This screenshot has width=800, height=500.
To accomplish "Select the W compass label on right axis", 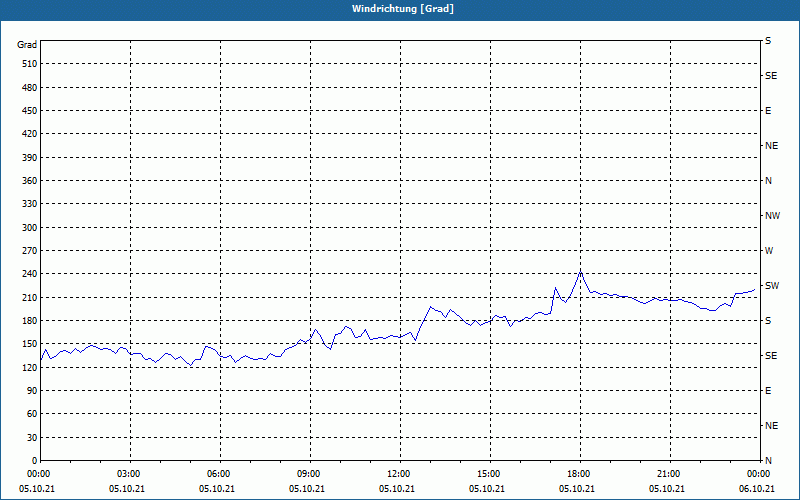I will 769,251.
